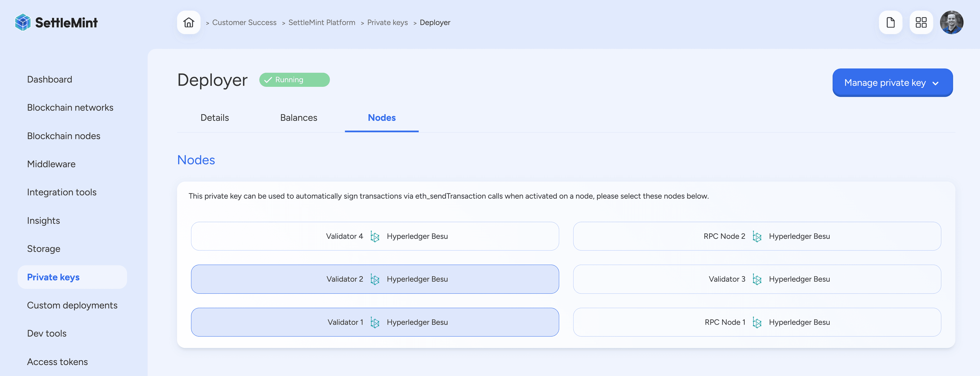Click the SettleMint wordmark text

click(66, 22)
